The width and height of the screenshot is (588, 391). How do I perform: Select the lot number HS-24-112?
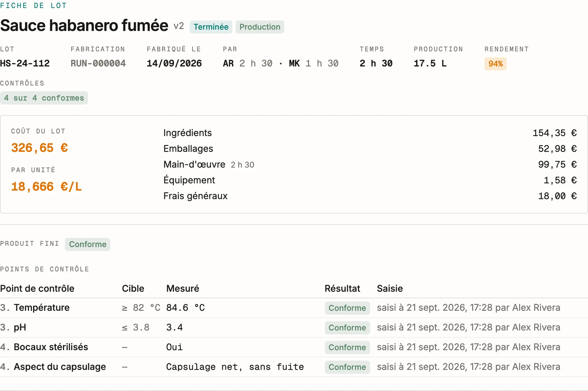click(x=25, y=63)
